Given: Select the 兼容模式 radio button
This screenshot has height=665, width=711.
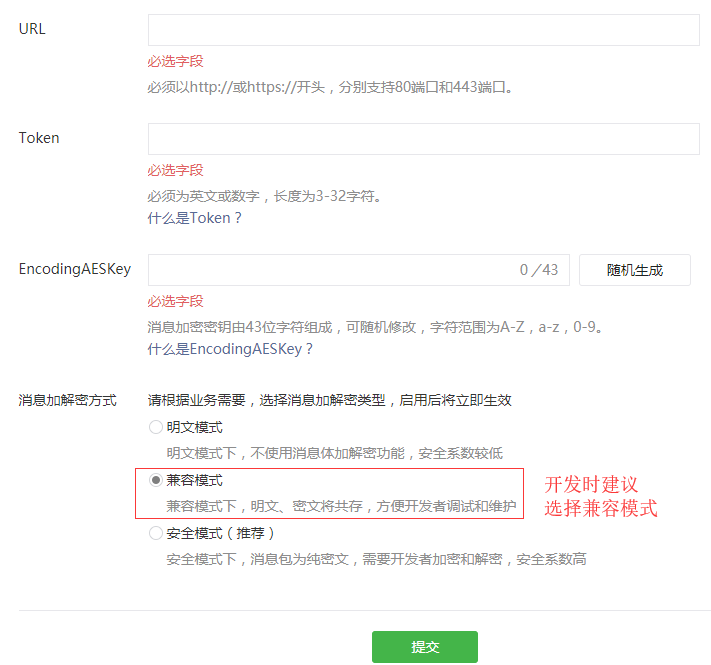Looking at the screenshot, I should [x=155, y=480].
